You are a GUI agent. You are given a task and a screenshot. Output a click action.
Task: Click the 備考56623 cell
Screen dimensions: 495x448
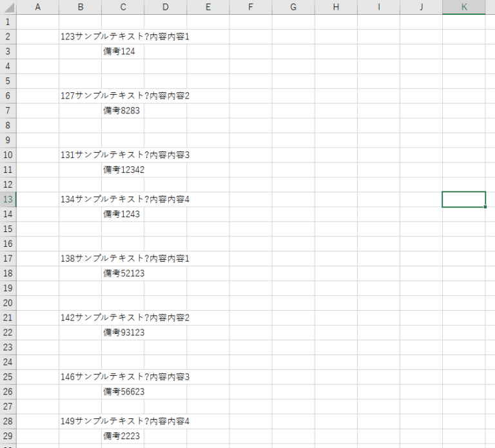point(122,392)
